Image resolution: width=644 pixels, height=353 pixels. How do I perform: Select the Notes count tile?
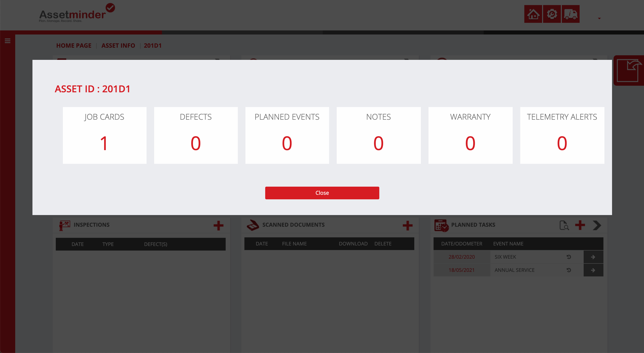pyautogui.click(x=379, y=135)
